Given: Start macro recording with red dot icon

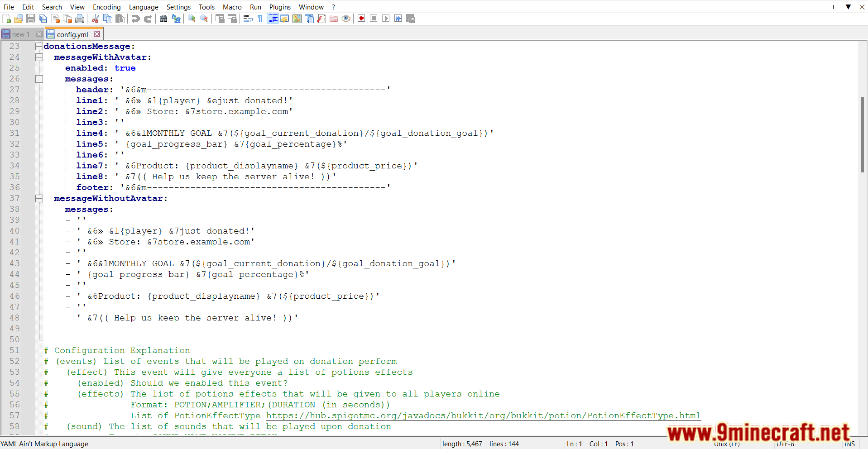Looking at the screenshot, I should click(x=361, y=19).
